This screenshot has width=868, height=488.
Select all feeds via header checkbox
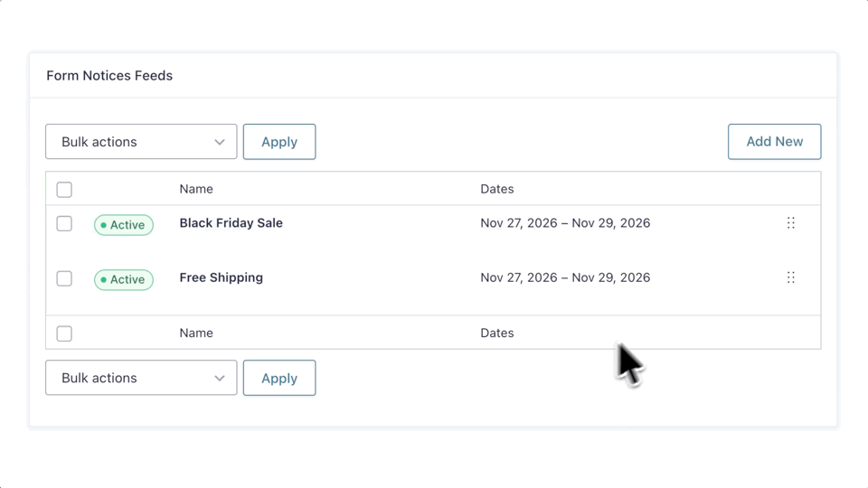point(64,190)
